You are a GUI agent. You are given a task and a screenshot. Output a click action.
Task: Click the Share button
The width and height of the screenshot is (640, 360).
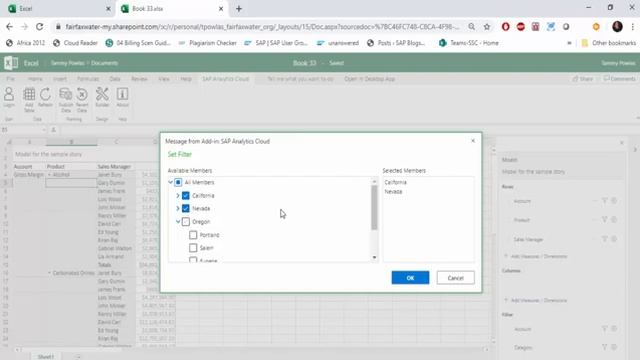[582, 78]
